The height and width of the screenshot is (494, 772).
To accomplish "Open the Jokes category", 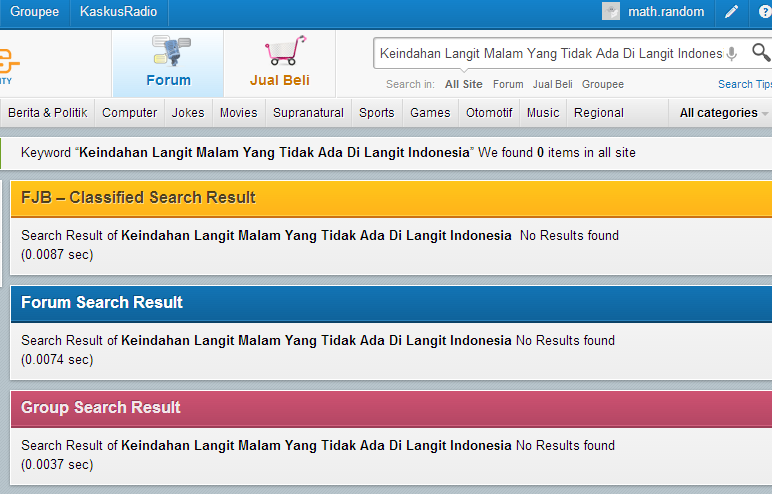I will (x=188, y=113).
